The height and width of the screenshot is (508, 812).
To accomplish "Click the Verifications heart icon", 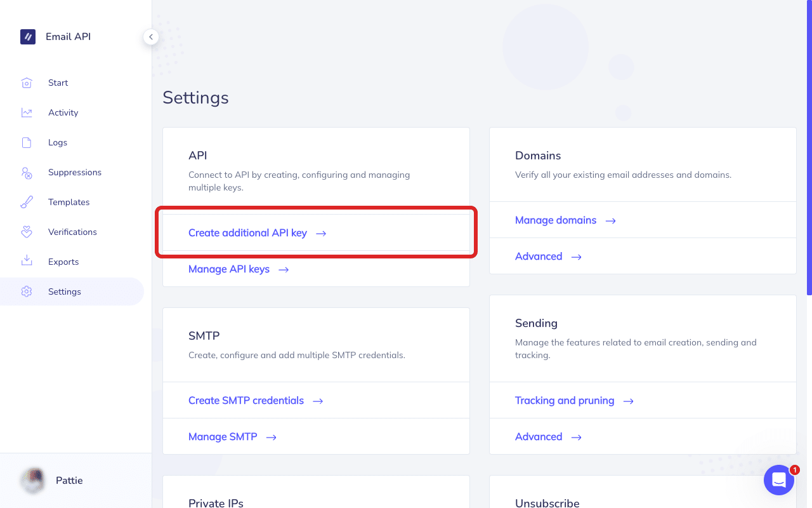I will point(27,232).
